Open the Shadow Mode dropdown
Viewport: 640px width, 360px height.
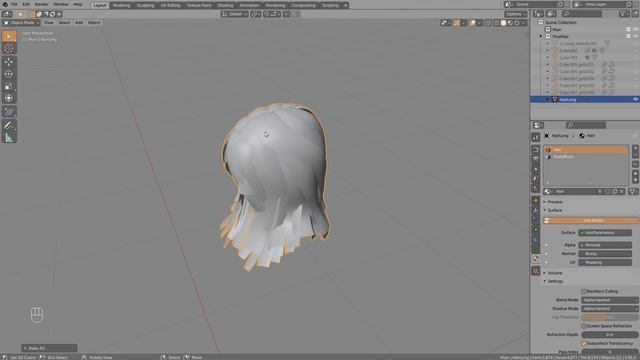[x=609, y=309]
